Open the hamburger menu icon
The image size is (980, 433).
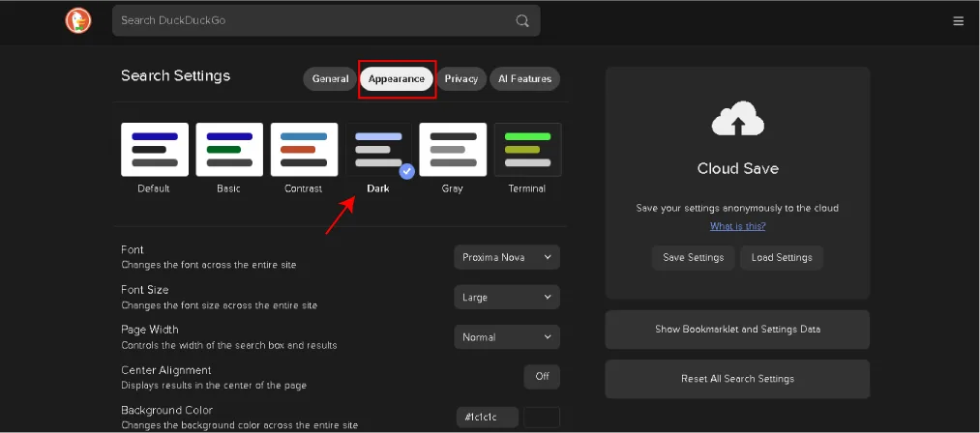click(958, 21)
